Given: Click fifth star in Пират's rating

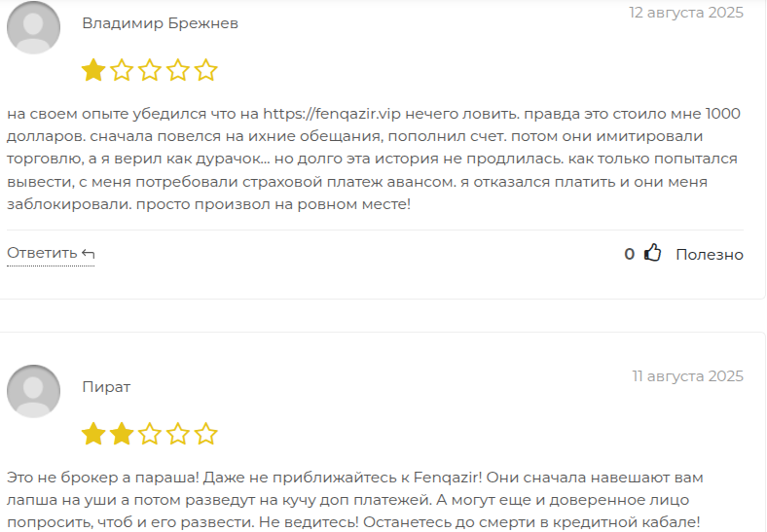Looking at the screenshot, I should (205, 434).
